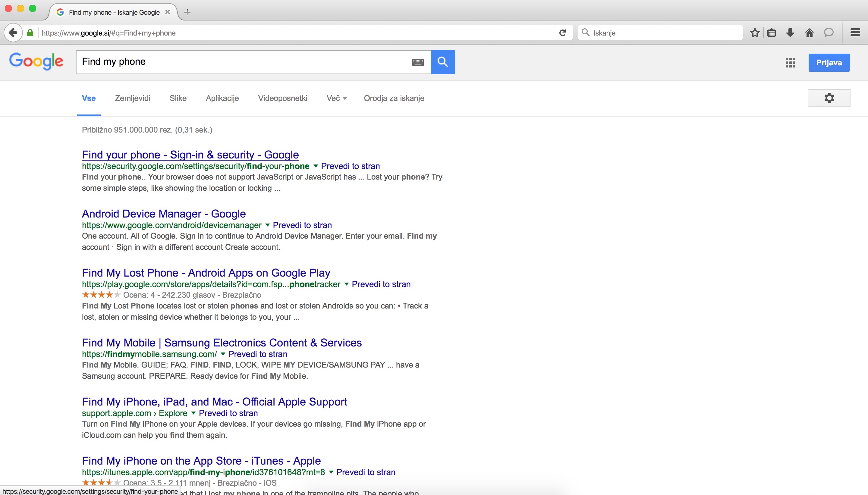The width and height of the screenshot is (868, 495).
Task: Open the downloads arrow icon
Action: click(790, 33)
